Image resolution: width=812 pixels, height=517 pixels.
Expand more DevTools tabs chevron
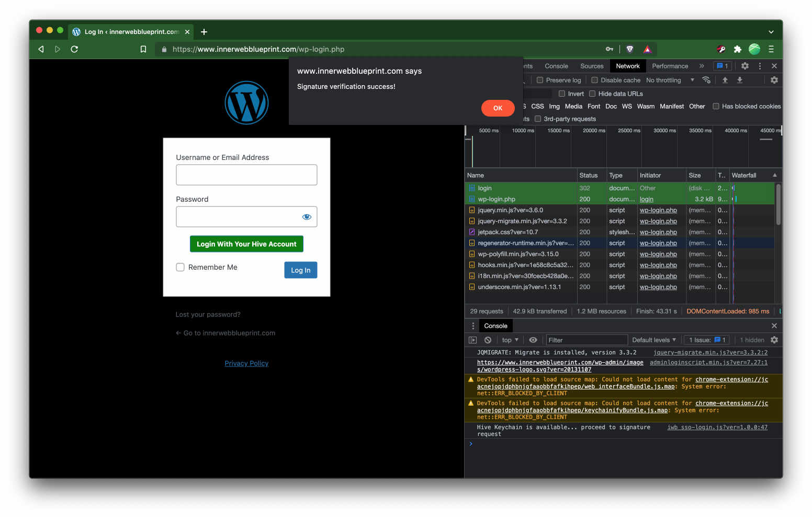coord(702,66)
